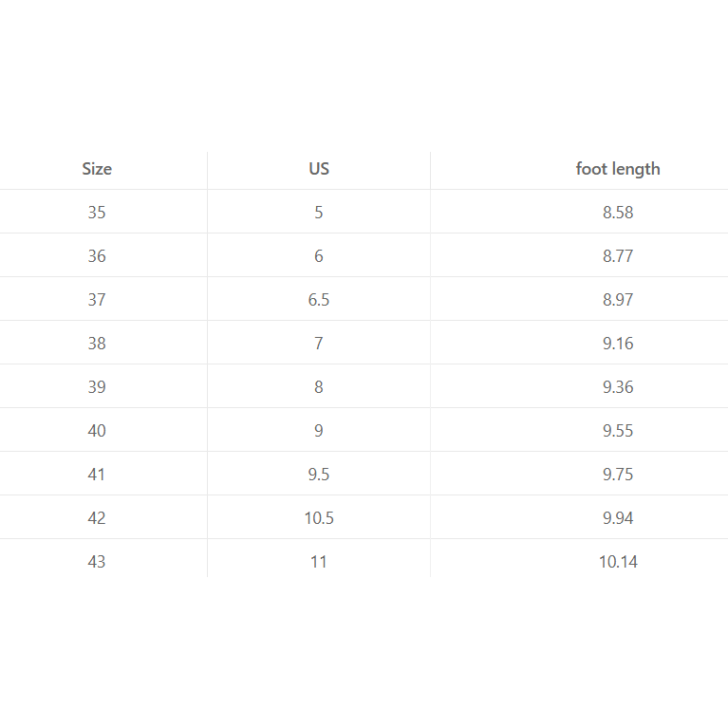This screenshot has height=728, width=728.
Task: Click the foot length column header
Action: pyautogui.click(x=618, y=169)
